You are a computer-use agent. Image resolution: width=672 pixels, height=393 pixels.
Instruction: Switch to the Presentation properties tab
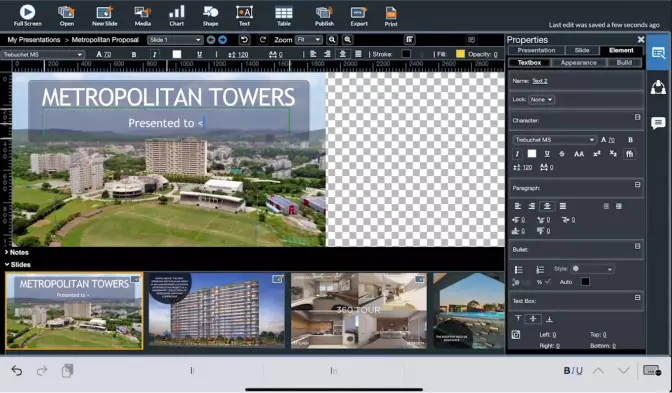tap(536, 51)
